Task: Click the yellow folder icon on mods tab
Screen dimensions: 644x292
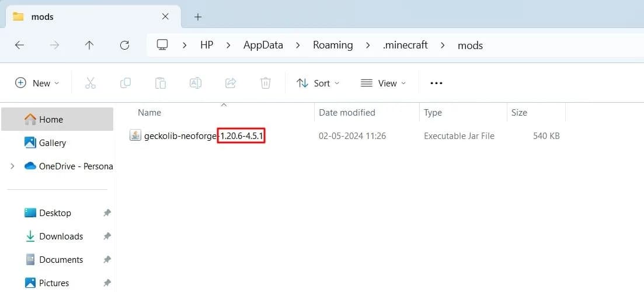Action: click(18, 16)
